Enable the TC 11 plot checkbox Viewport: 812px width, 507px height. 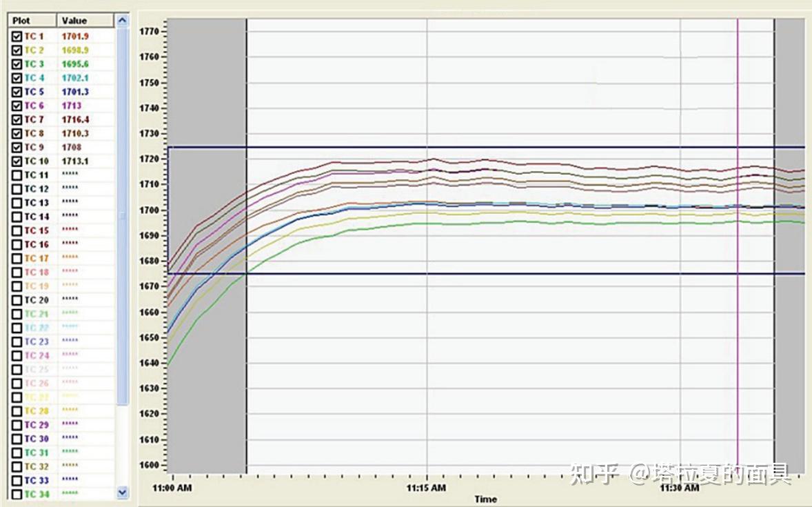(x=17, y=175)
